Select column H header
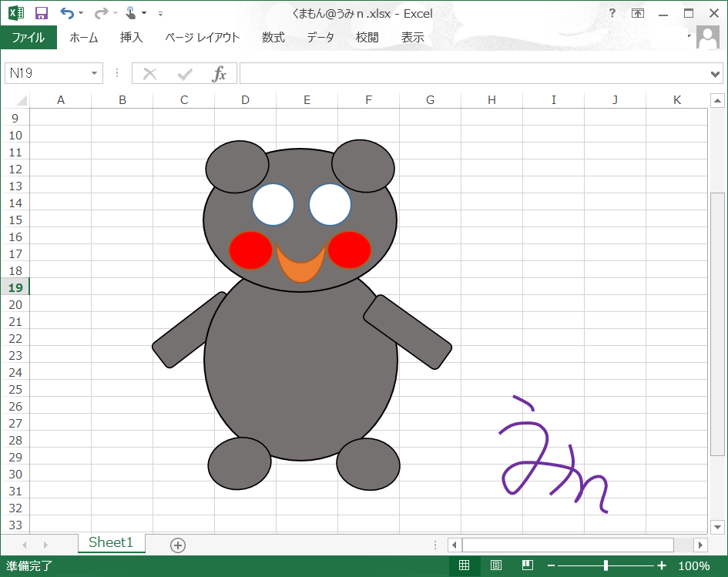The image size is (728, 577). click(x=491, y=100)
